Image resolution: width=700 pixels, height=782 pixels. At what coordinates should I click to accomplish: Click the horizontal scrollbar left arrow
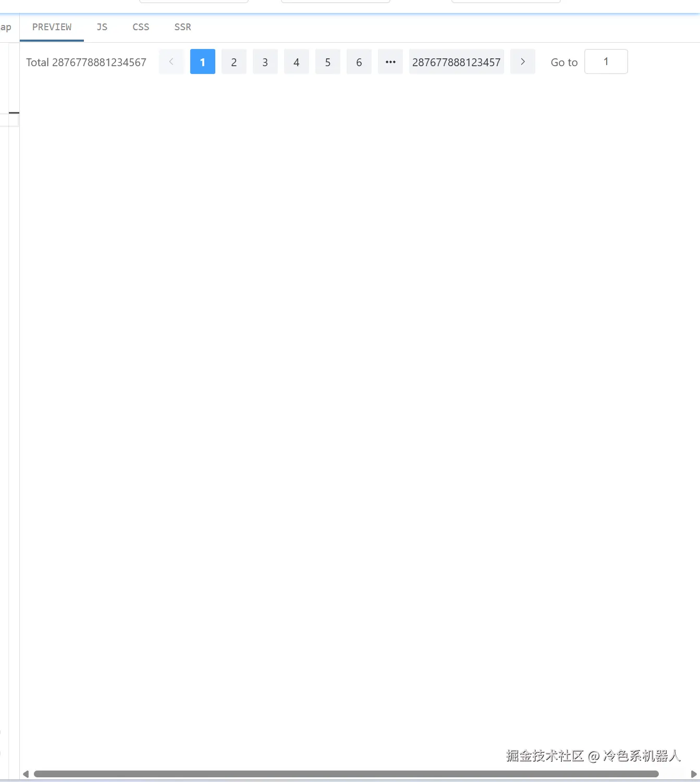pyautogui.click(x=26, y=774)
